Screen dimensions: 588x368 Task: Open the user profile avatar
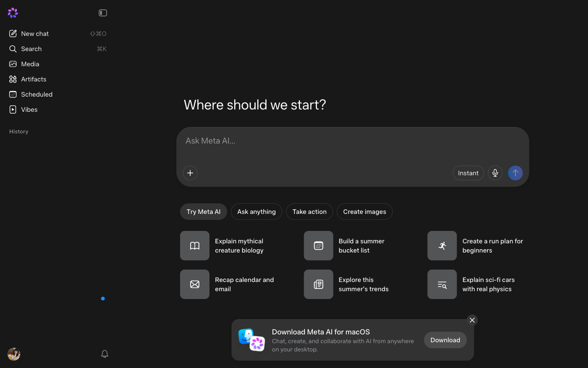coord(14,354)
